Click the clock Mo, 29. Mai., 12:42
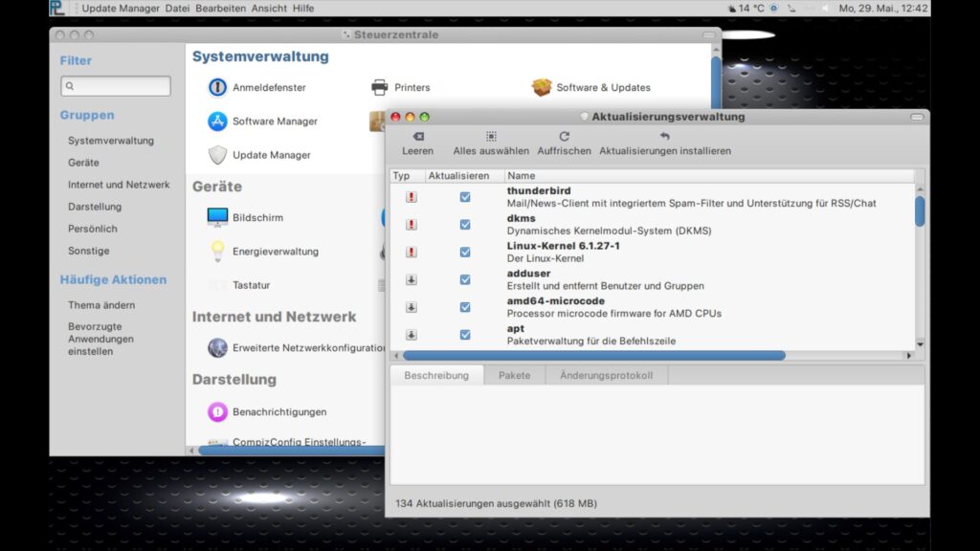 pos(882,8)
